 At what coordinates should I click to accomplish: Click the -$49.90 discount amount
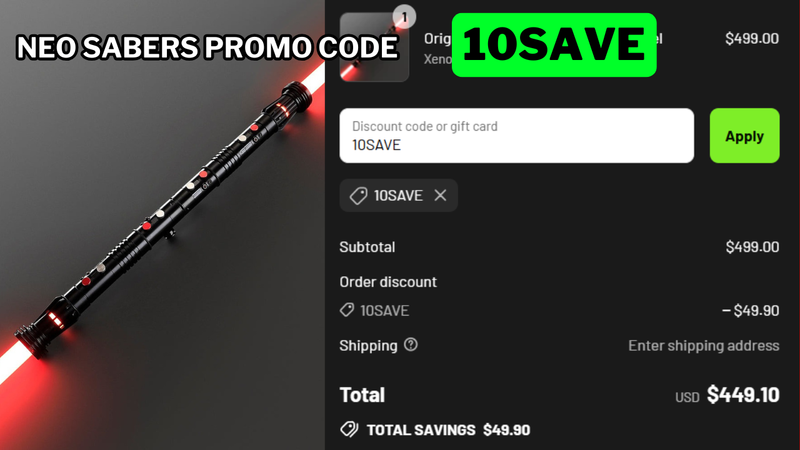click(x=751, y=310)
